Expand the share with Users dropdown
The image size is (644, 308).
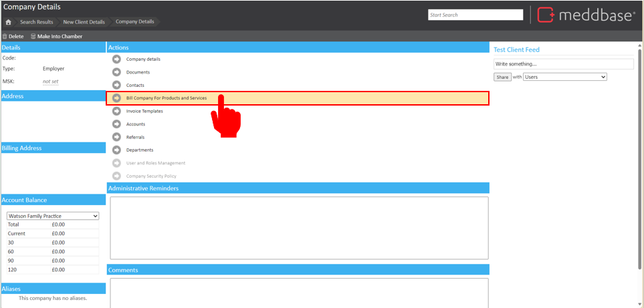click(x=564, y=78)
